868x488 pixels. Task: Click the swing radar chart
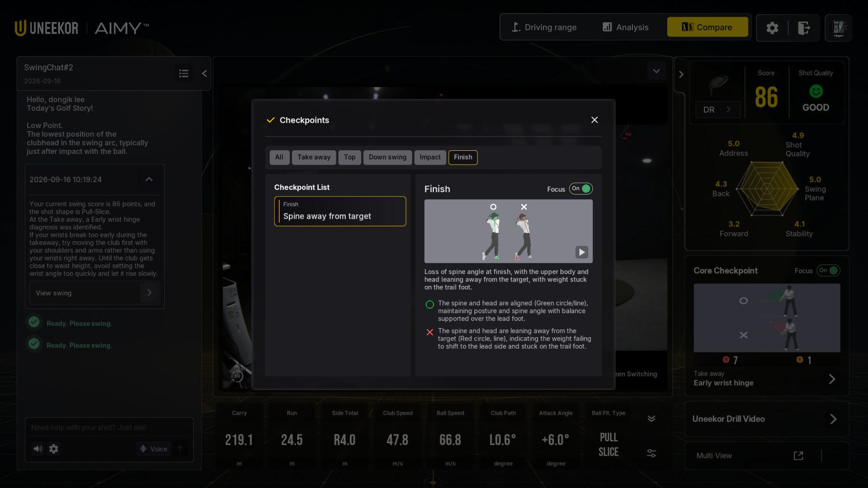coord(767,189)
